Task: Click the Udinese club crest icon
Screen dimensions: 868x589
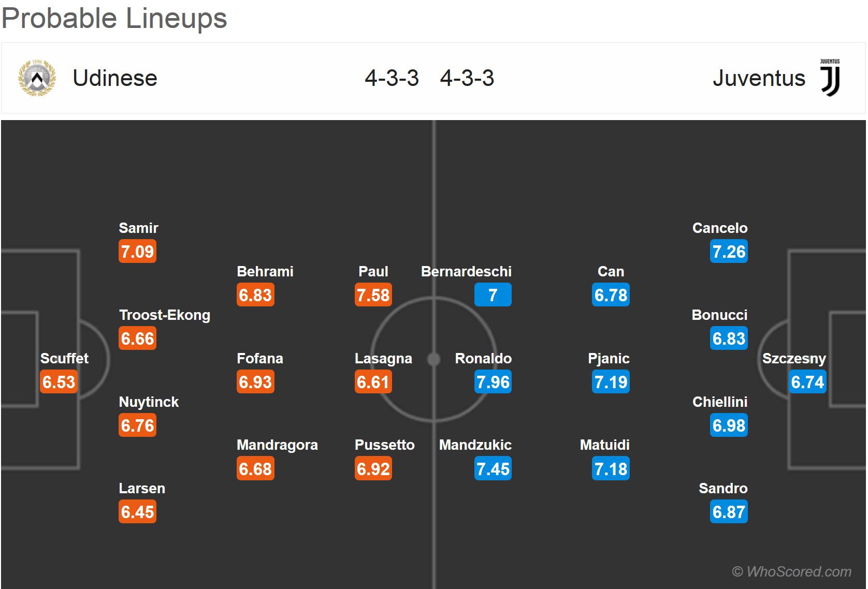Action: click(37, 78)
